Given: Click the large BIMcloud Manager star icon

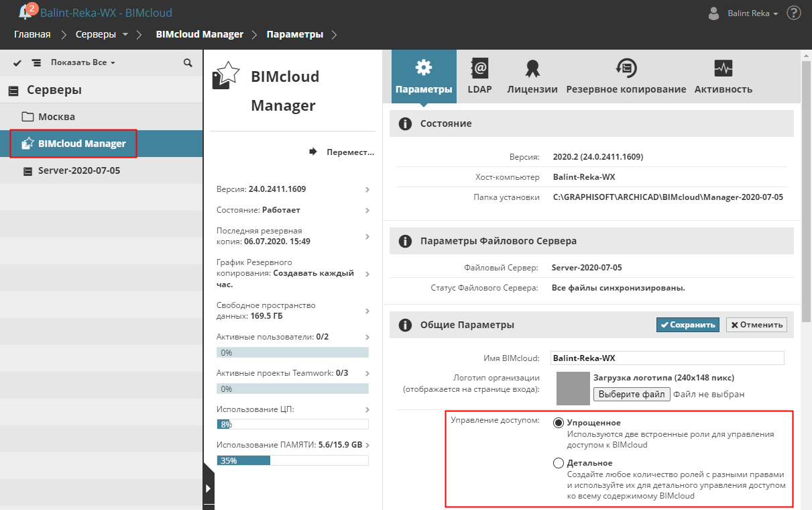Looking at the screenshot, I should pyautogui.click(x=225, y=74).
